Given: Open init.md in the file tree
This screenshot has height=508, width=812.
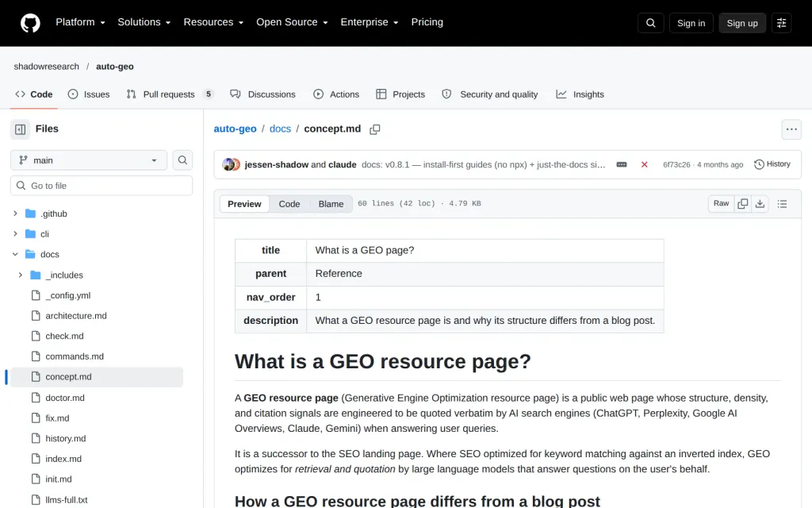Looking at the screenshot, I should [59, 479].
